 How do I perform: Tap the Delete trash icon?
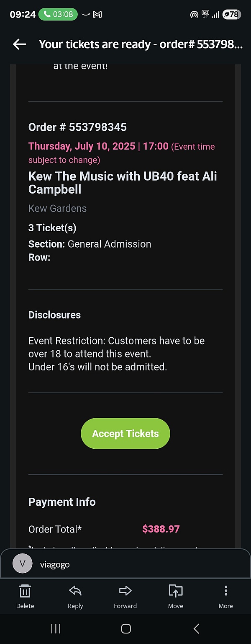coord(25,591)
